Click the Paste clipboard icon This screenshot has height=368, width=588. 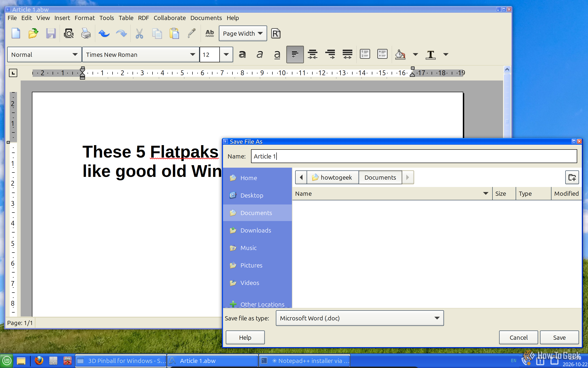(x=174, y=33)
